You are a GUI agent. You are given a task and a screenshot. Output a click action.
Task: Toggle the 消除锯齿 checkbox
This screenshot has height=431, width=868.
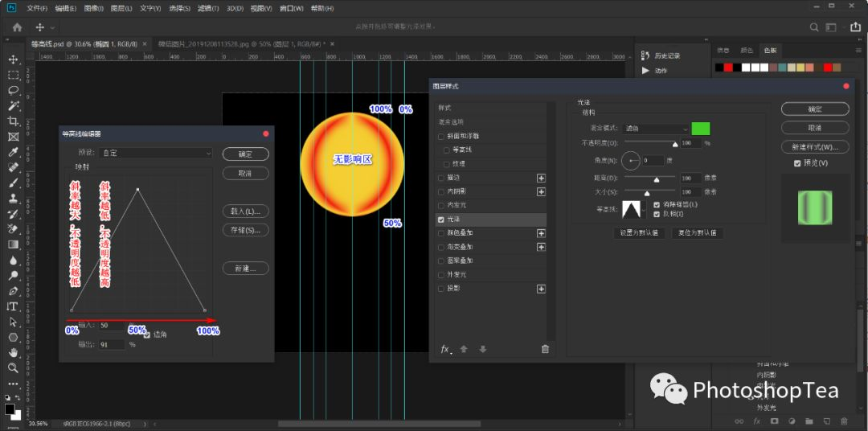click(657, 204)
